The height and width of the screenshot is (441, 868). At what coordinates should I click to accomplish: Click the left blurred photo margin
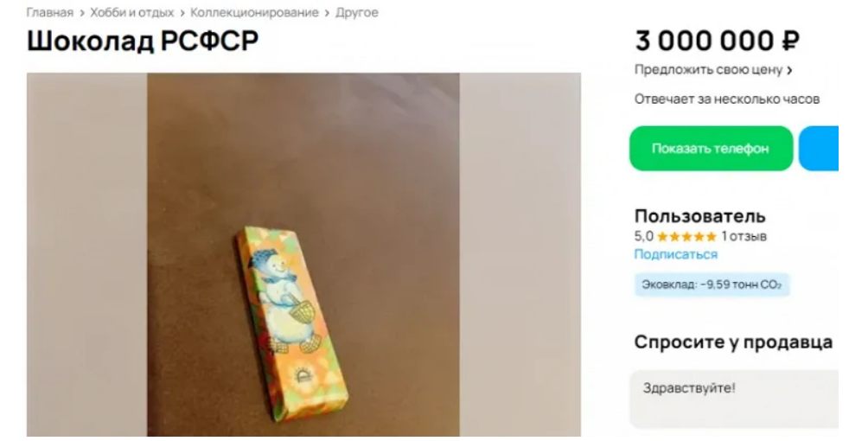point(87,255)
